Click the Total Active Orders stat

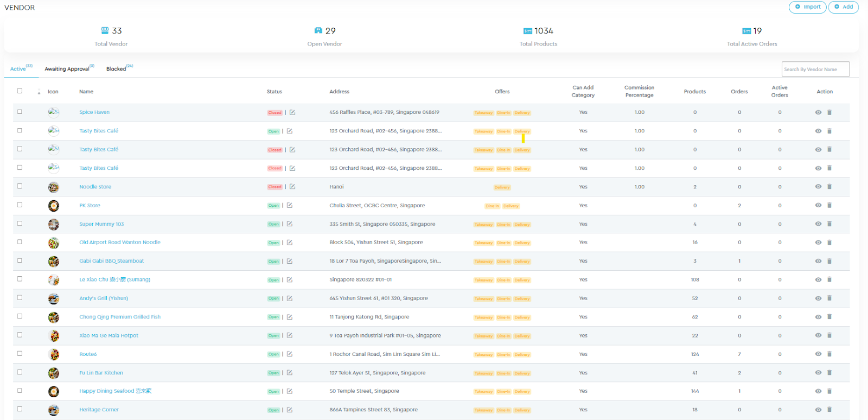(752, 37)
